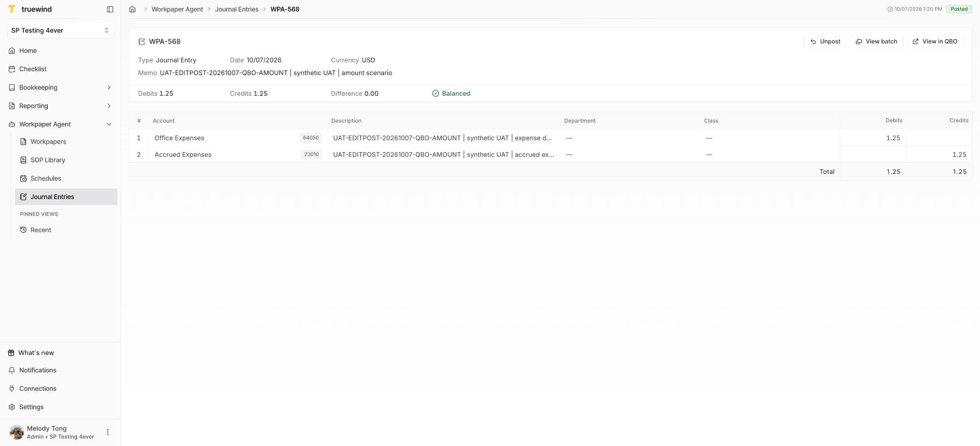Image resolution: width=980 pixels, height=446 pixels.
Task: Click account code 23010 badge
Action: click(312, 154)
